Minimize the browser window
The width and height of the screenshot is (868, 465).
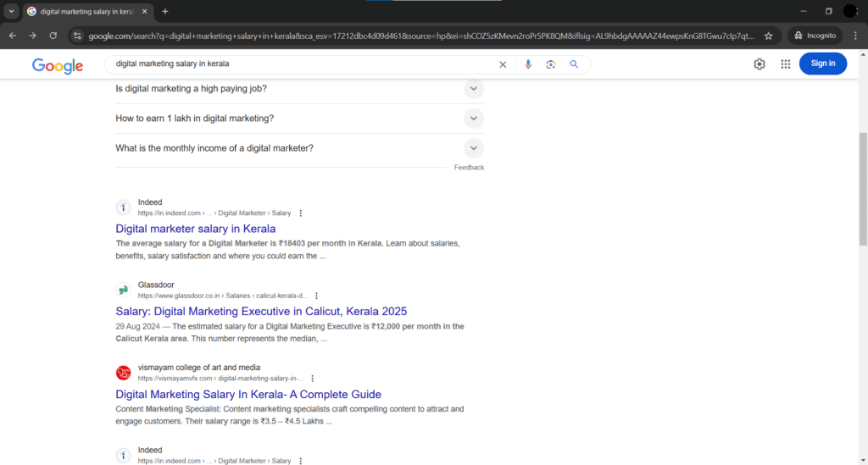[x=804, y=11]
